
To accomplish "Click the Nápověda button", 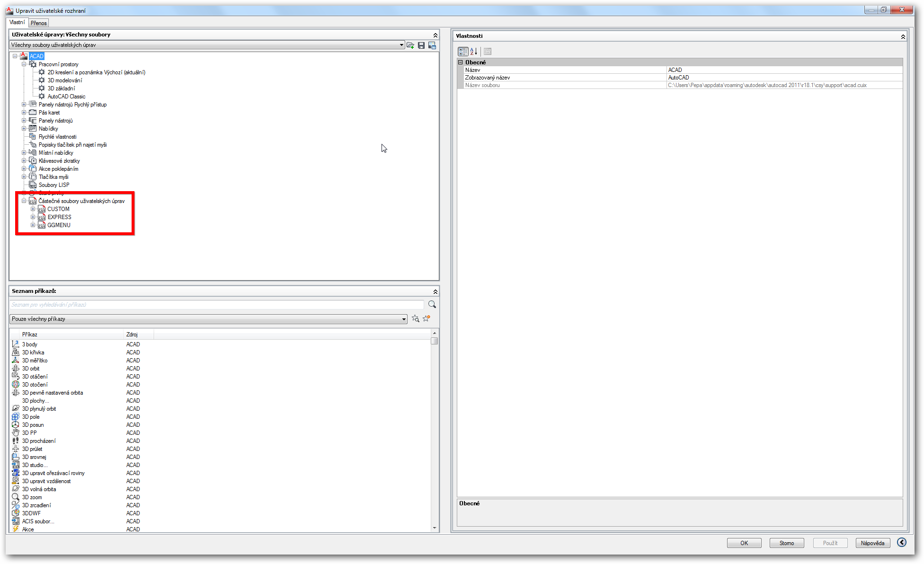I will (x=873, y=543).
